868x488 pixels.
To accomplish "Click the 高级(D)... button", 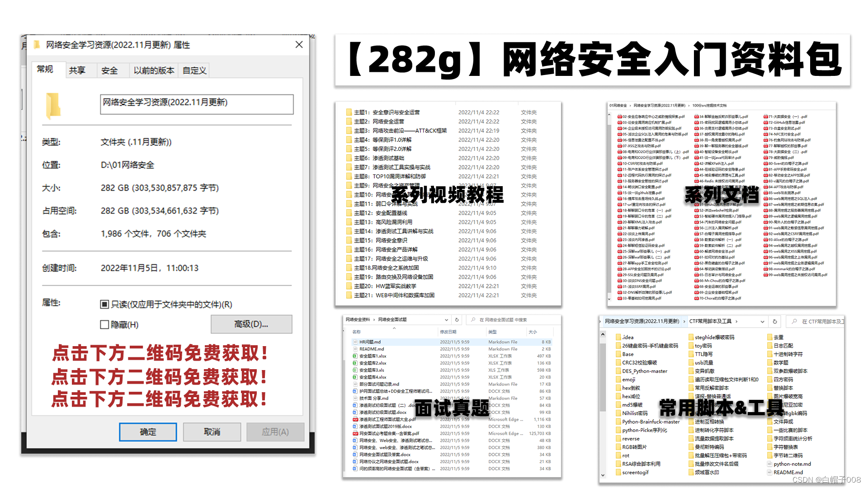I will pos(251,324).
